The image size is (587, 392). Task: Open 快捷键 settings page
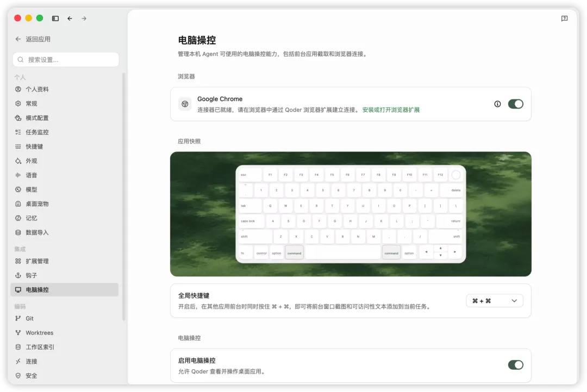pos(64,146)
